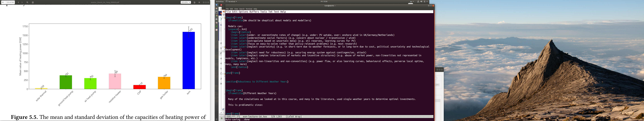Click the blue 'sum' bar in the chart
This screenshot has width=644, height=121.
(189, 60)
